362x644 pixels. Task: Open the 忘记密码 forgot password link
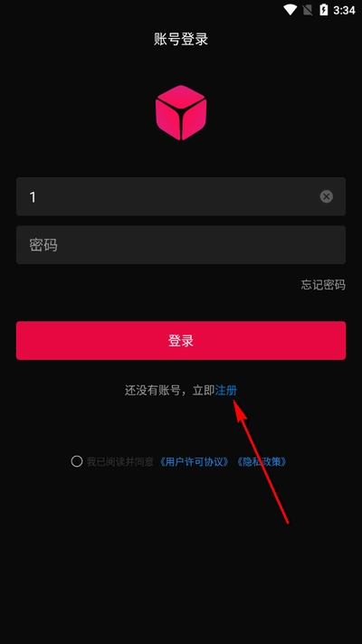[323, 285]
